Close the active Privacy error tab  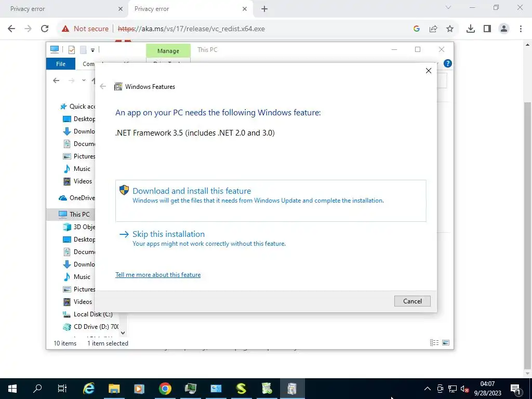click(245, 9)
